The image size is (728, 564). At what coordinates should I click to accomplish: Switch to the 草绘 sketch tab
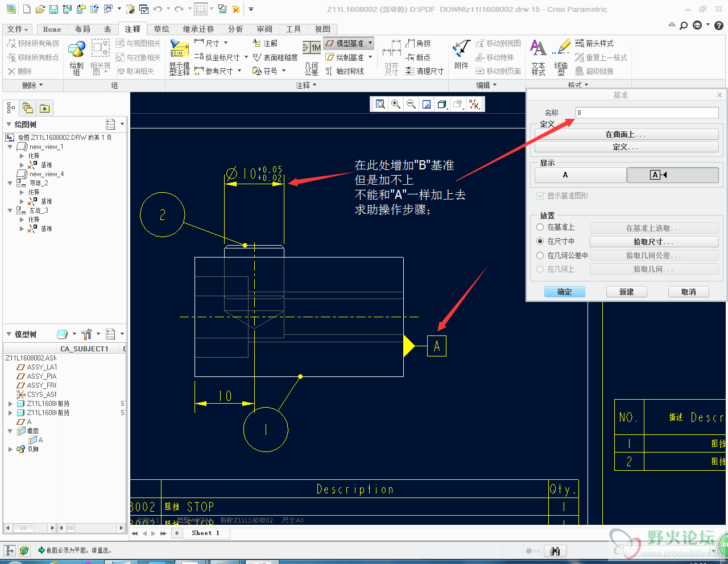162,29
